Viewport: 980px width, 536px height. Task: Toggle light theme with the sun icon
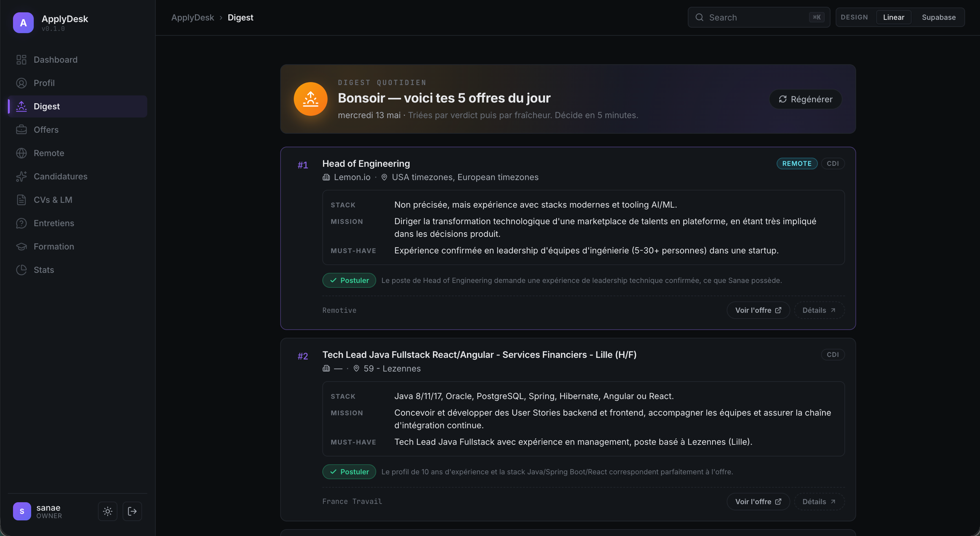(x=108, y=511)
